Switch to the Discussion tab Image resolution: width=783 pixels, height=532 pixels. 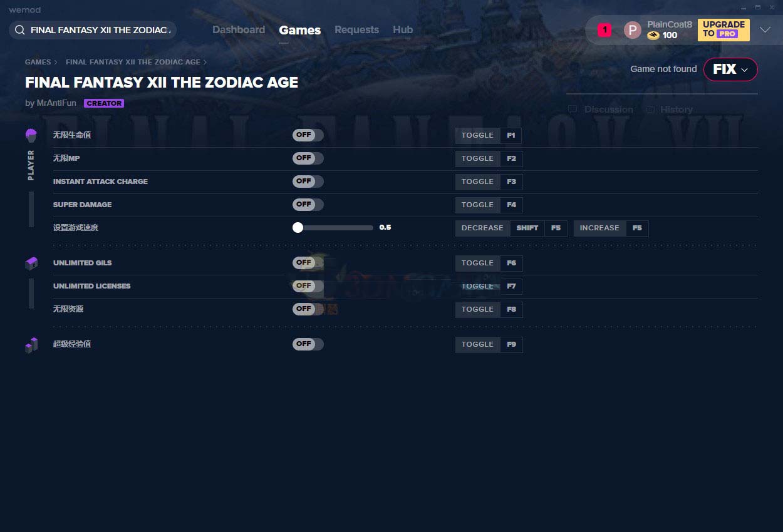pos(608,110)
